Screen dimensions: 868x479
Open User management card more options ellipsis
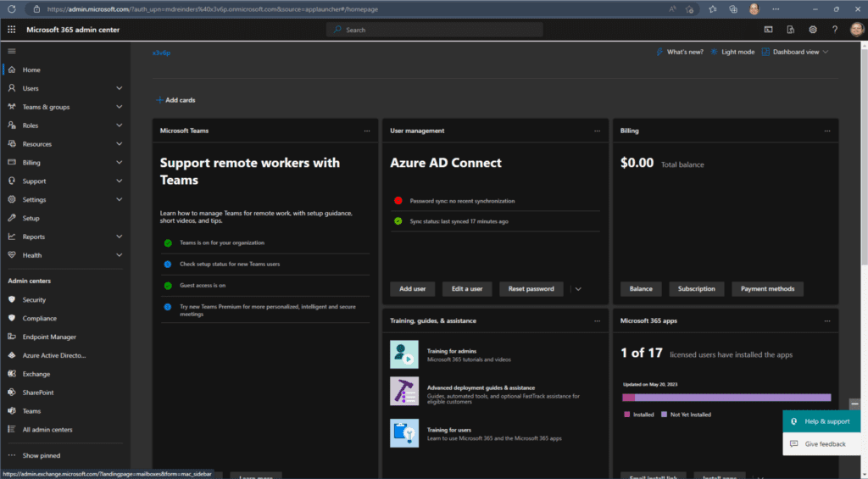598,131
